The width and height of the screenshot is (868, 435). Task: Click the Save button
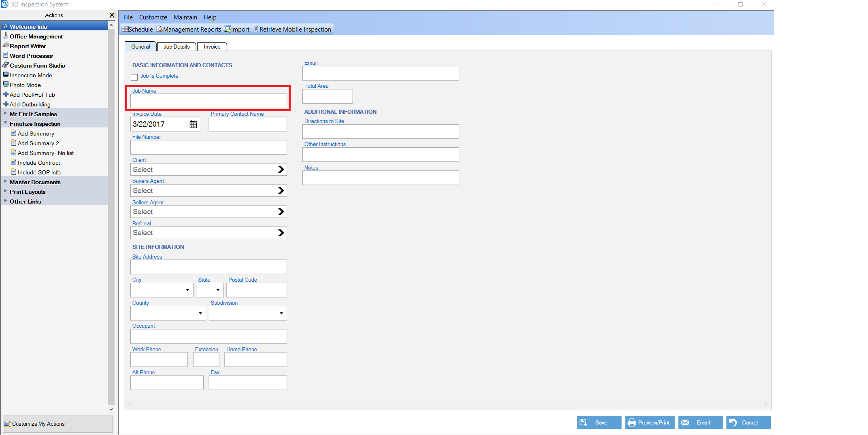599,422
